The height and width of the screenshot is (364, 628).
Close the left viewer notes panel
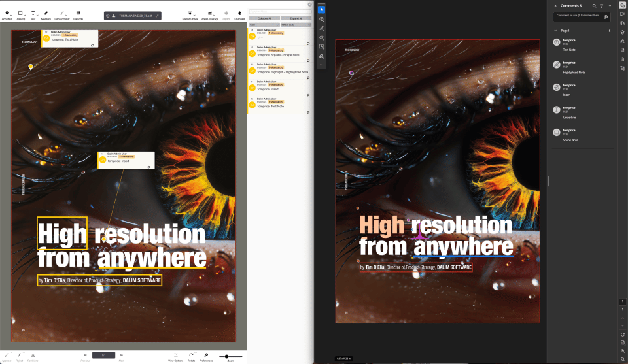coord(309,5)
